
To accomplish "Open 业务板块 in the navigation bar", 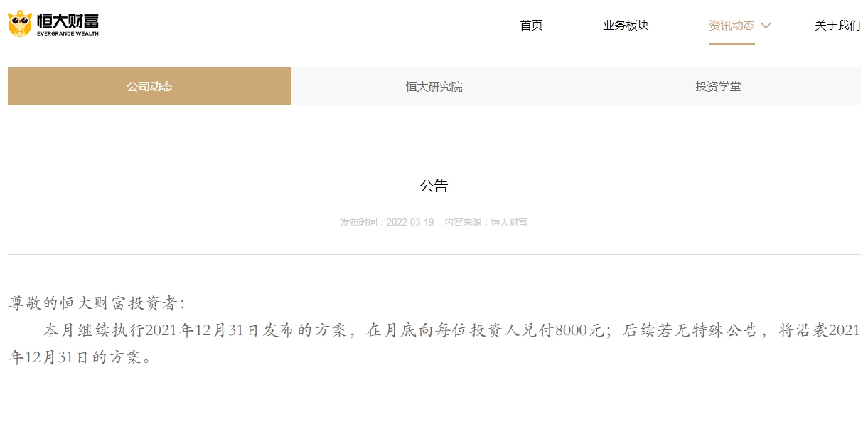I will tap(626, 26).
